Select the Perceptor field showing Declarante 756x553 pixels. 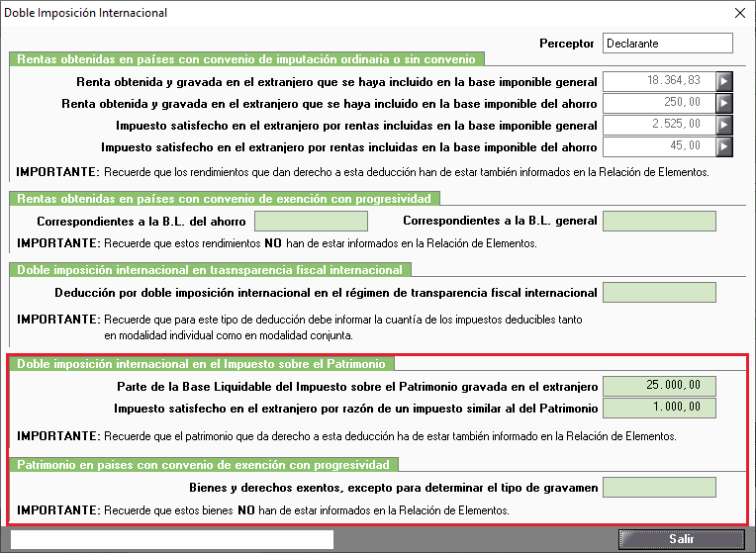tap(668, 43)
